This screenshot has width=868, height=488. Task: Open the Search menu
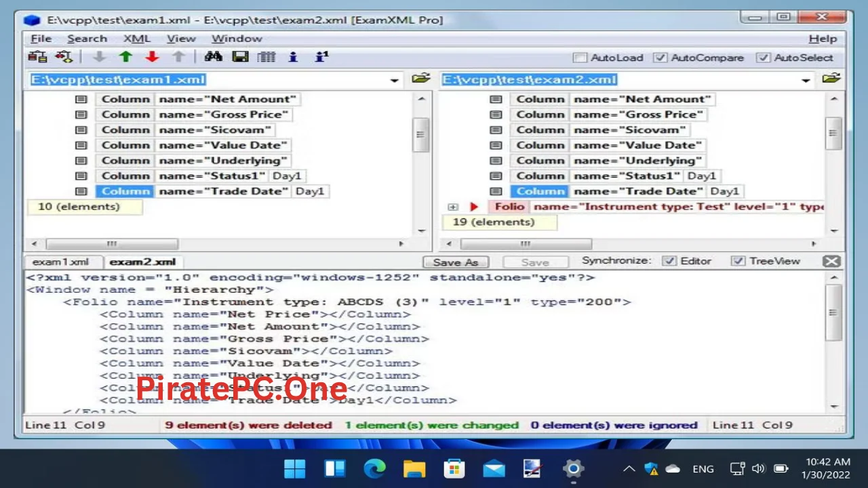(87, 39)
